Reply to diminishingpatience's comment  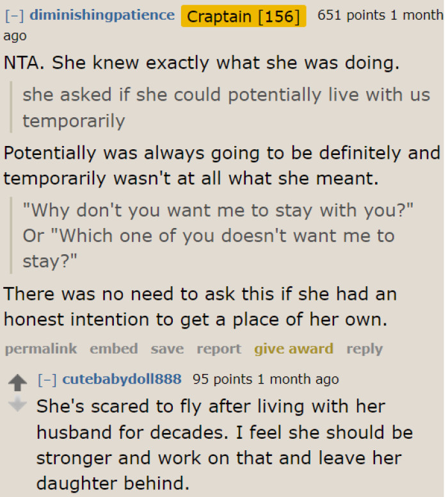point(365,349)
